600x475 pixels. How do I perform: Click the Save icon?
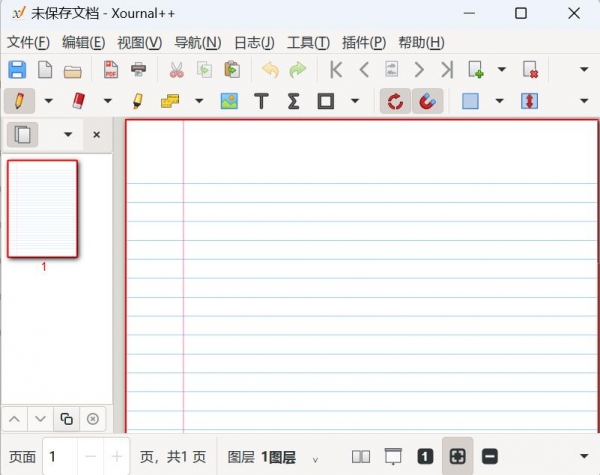17,70
